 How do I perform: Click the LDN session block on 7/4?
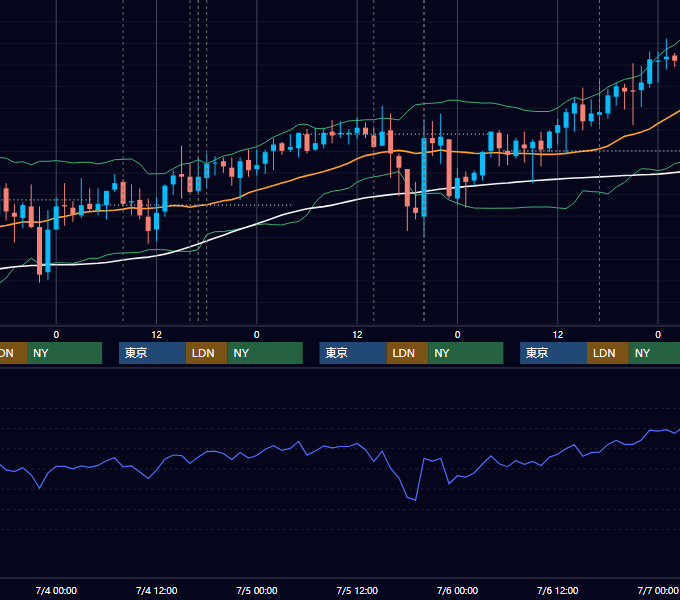(206, 353)
